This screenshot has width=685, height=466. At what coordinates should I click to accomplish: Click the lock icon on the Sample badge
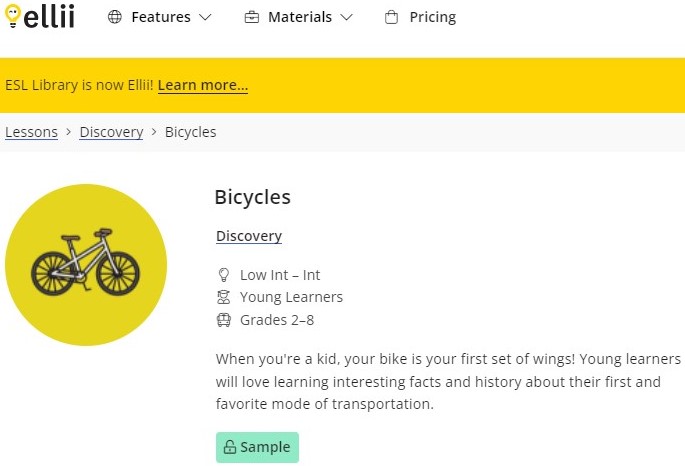(x=229, y=448)
